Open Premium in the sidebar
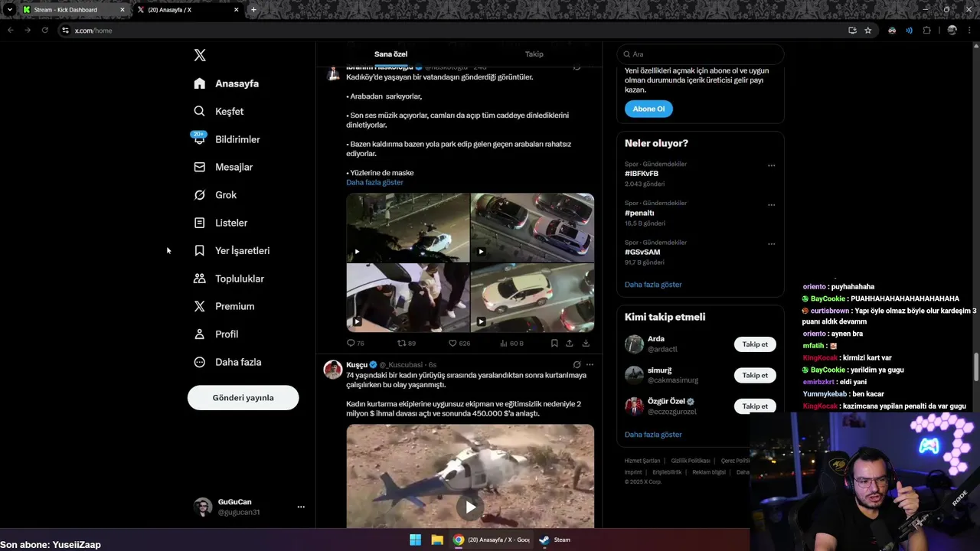The image size is (980, 551). pos(224,306)
